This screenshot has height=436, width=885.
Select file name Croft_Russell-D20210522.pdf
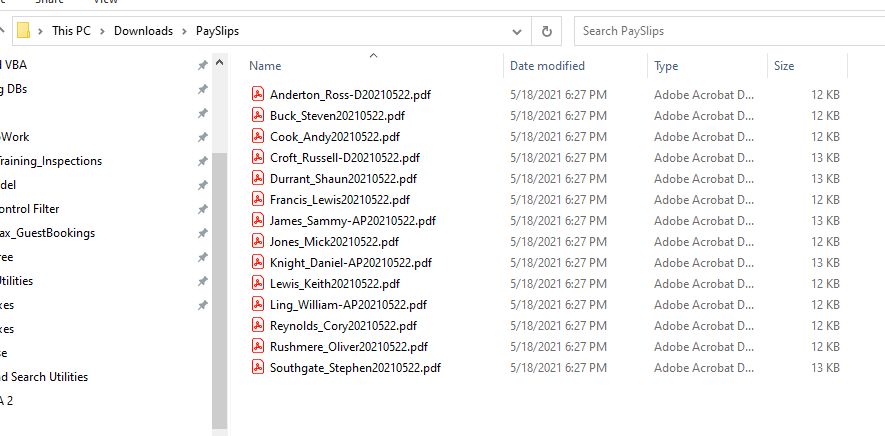pyautogui.click(x=344, y=158)
